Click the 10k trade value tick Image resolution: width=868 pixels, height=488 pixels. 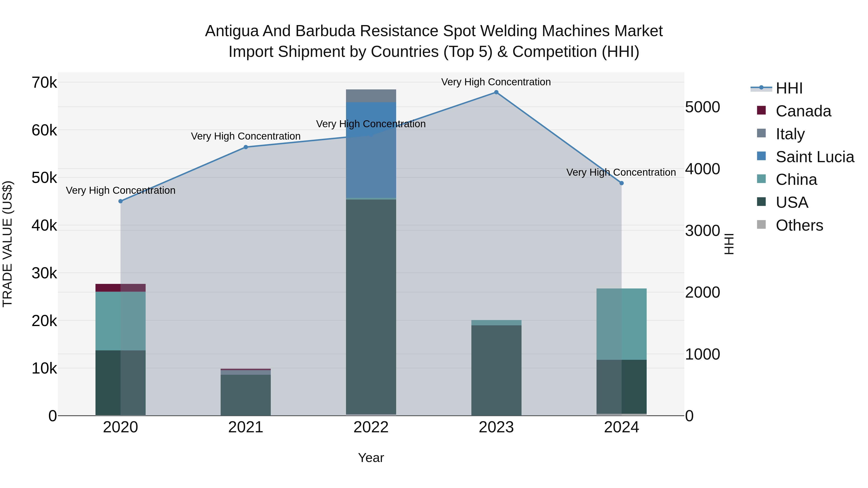(44, 368)
